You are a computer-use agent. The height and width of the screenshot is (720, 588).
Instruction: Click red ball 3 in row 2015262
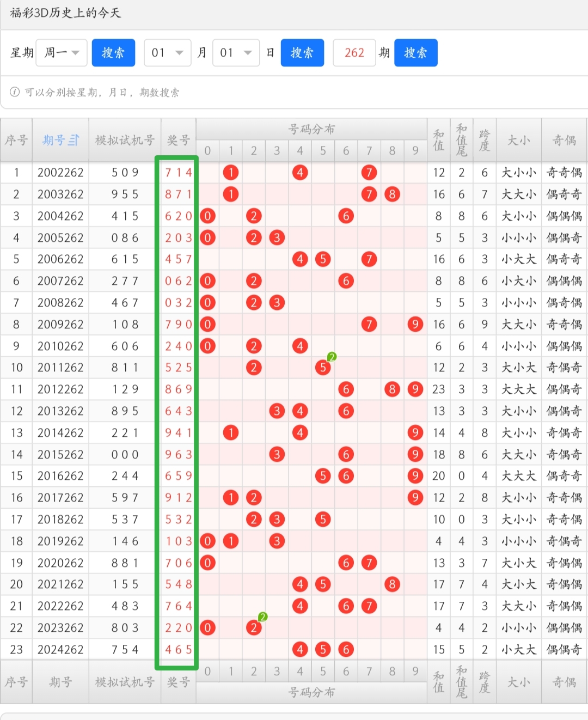coord(277,454)
